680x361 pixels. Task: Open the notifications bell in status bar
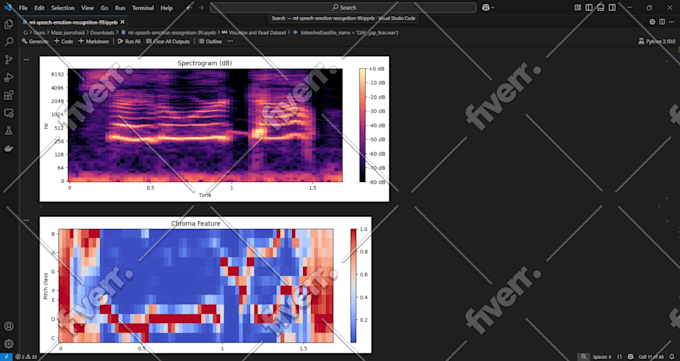[x=672, y=357]
